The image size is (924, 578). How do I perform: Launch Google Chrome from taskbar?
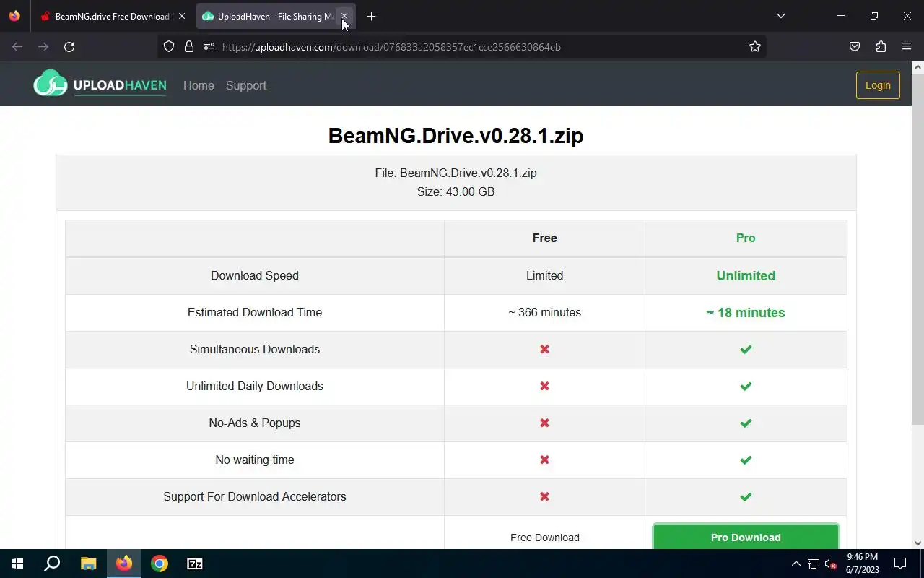point(160,564)
